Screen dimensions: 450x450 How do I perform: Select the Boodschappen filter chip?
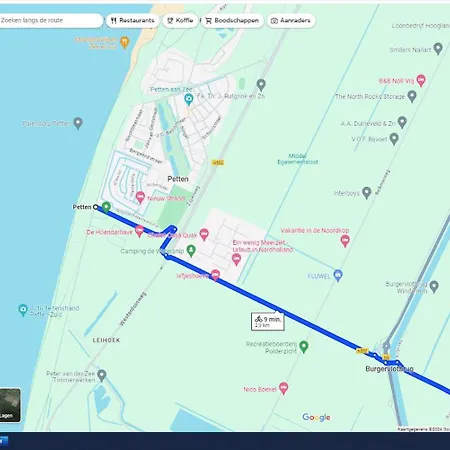coord(232,20)
